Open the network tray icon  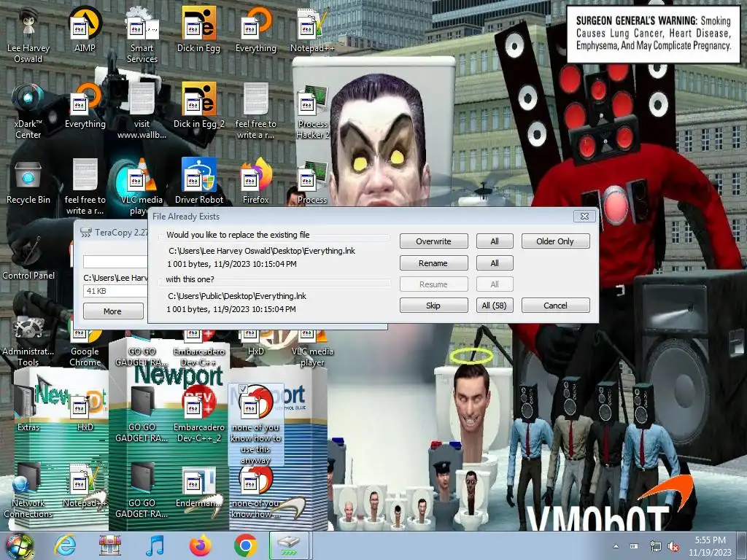656,546
